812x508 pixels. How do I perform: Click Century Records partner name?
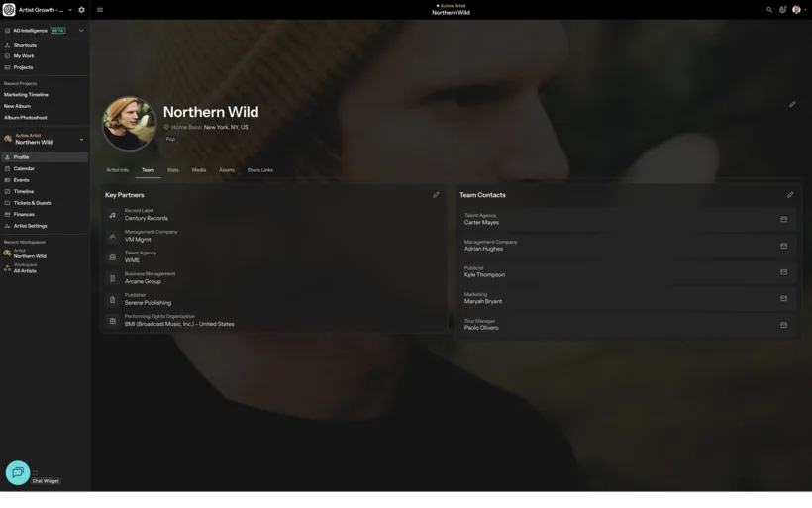point(146,219)
